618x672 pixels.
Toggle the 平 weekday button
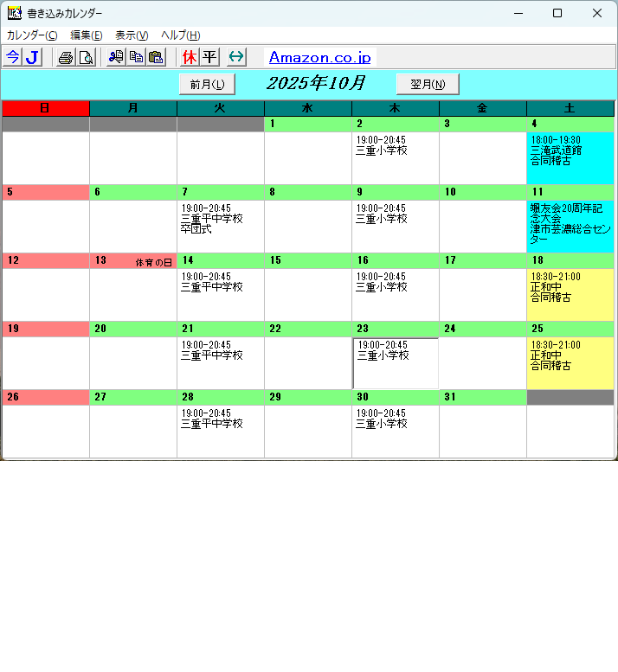[209, 57]
